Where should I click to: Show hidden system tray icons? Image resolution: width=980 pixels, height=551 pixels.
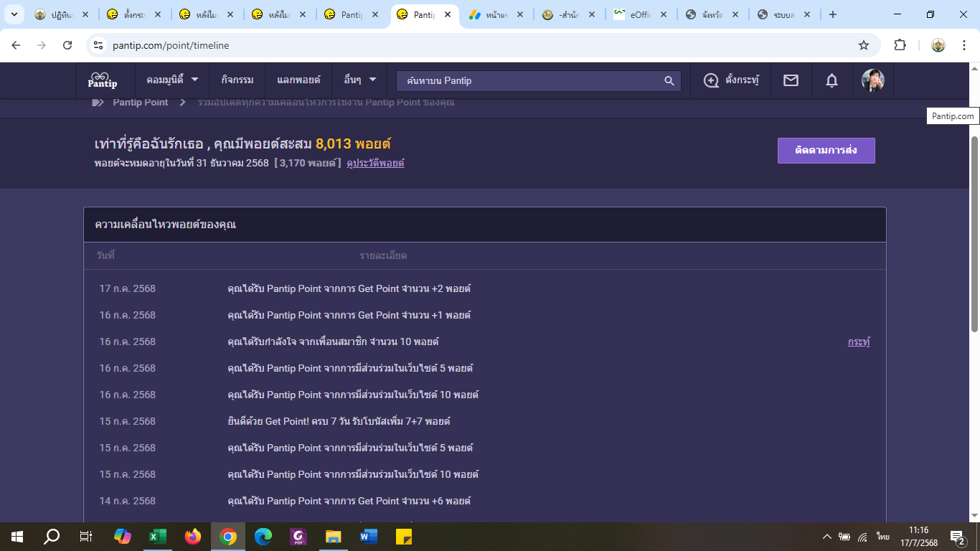[827, 536]
